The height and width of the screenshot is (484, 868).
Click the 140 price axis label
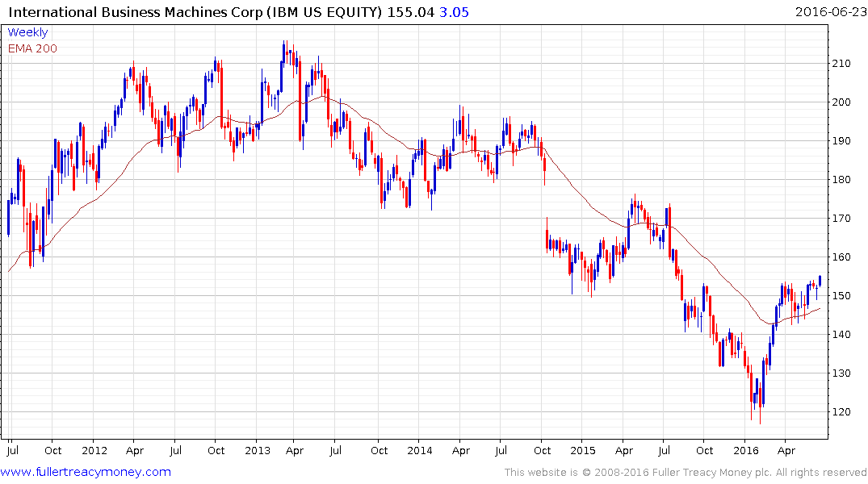(x=841, y=335)
